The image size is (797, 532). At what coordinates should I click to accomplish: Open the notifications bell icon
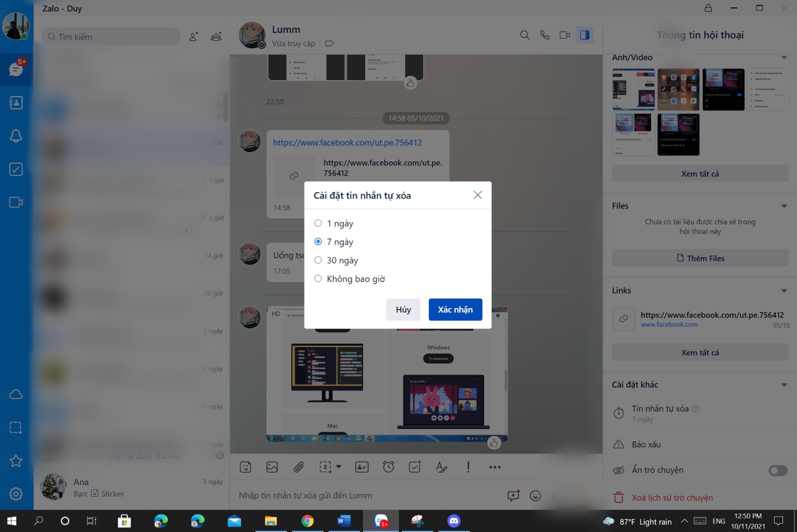[16, 136]
